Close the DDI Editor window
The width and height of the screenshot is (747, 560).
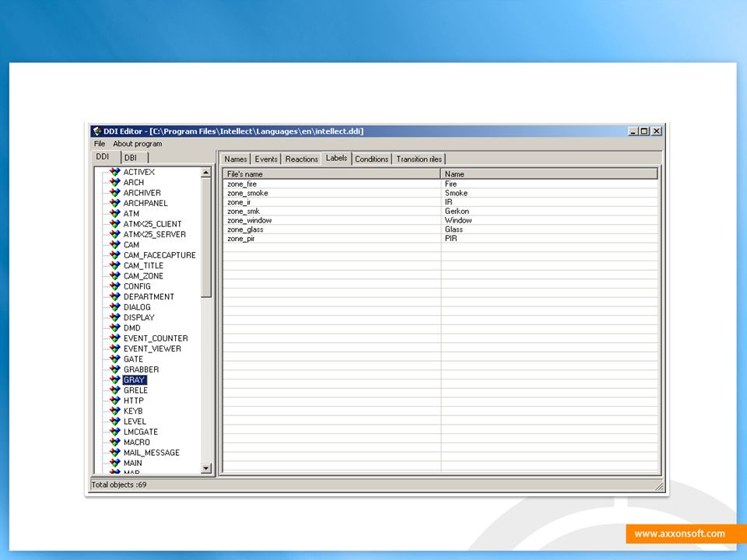[x=657, y=131]
